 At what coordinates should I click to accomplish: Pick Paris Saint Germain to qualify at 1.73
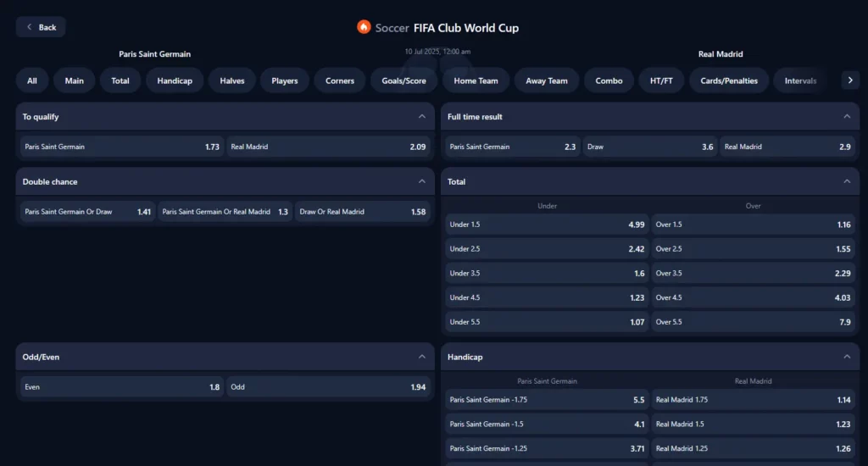coord(122,147)
